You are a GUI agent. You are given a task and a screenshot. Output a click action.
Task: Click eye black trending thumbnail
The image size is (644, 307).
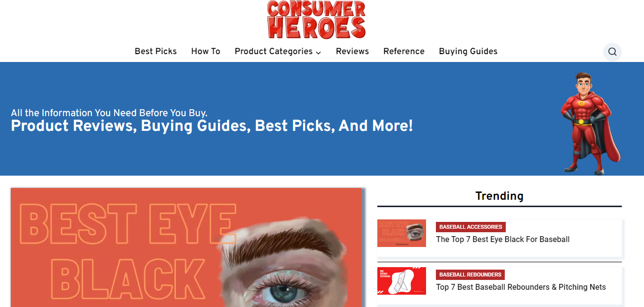point(401,233)
